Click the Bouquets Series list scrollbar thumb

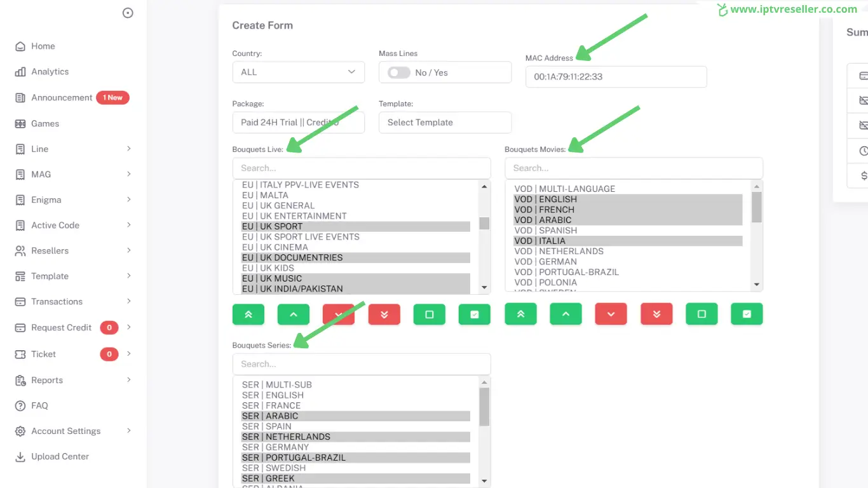click(484, 407)
